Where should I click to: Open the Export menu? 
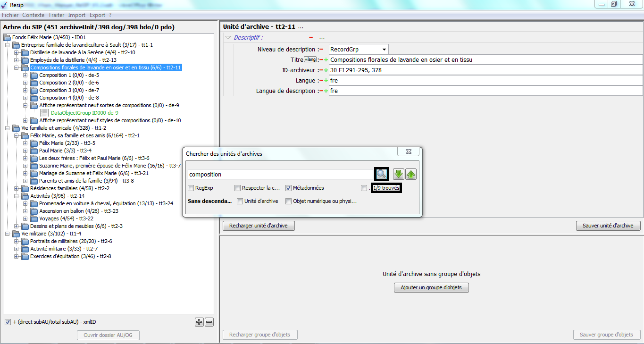click(x=97, y=15)
